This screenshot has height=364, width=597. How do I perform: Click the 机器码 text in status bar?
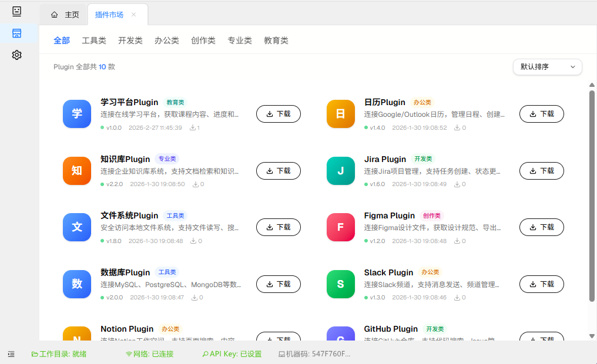coord(314,354)
